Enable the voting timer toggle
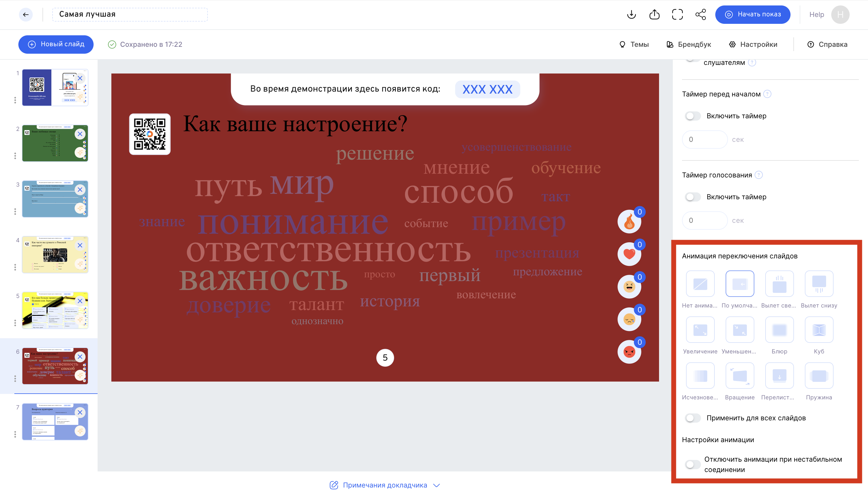868x499 pixels. click(693, 197)
